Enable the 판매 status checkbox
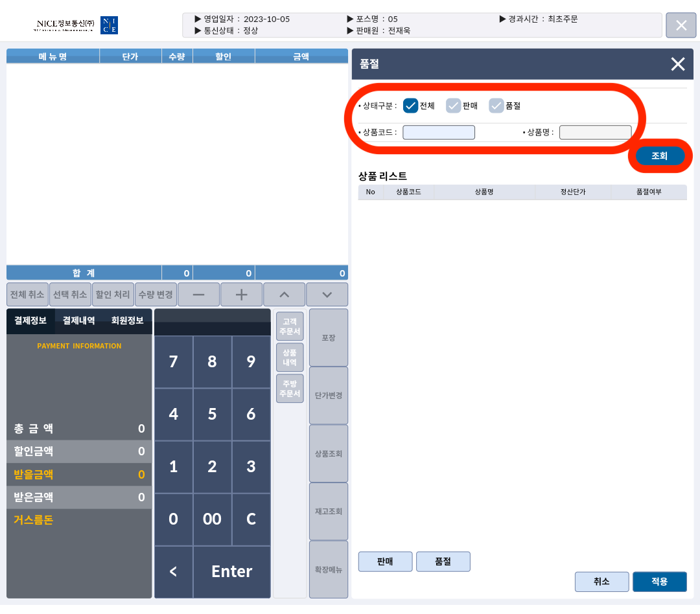The width and height of the screenshot is (700, 614). pos(453,106)
